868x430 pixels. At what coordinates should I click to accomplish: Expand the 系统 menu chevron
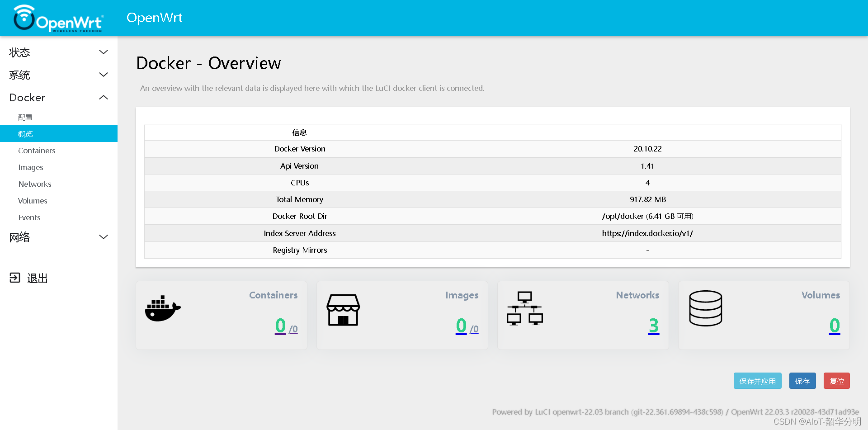pyautogui.click(x=104, y=75)
